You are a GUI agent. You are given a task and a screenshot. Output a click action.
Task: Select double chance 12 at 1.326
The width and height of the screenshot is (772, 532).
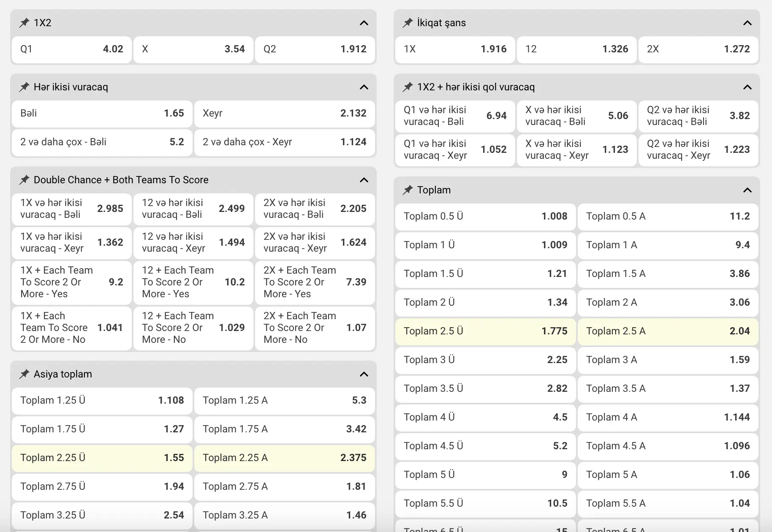click(577, 49)
